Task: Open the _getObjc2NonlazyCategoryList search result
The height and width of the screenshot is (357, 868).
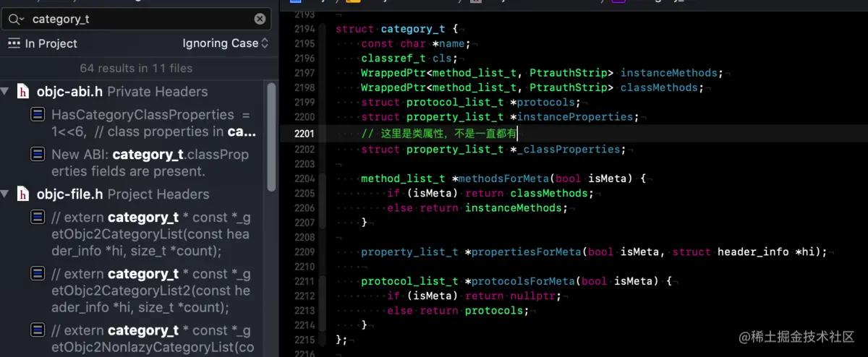Action: (152, 339)
